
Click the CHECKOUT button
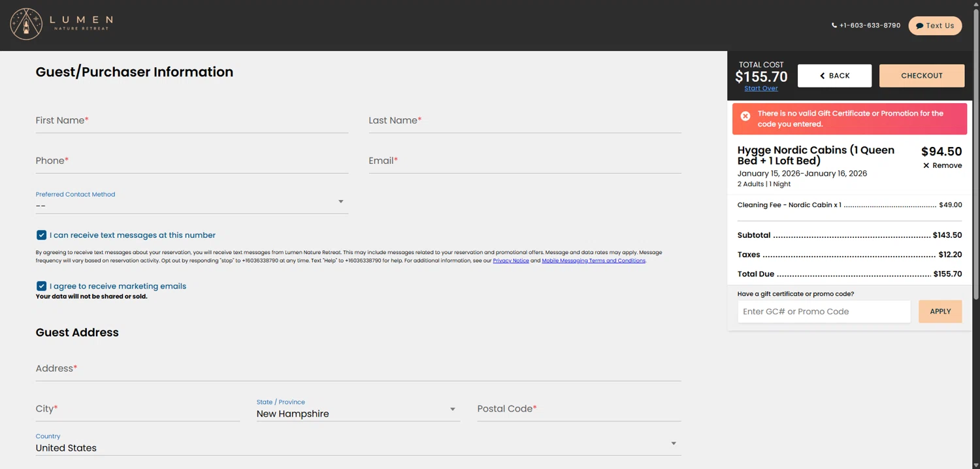922,76
